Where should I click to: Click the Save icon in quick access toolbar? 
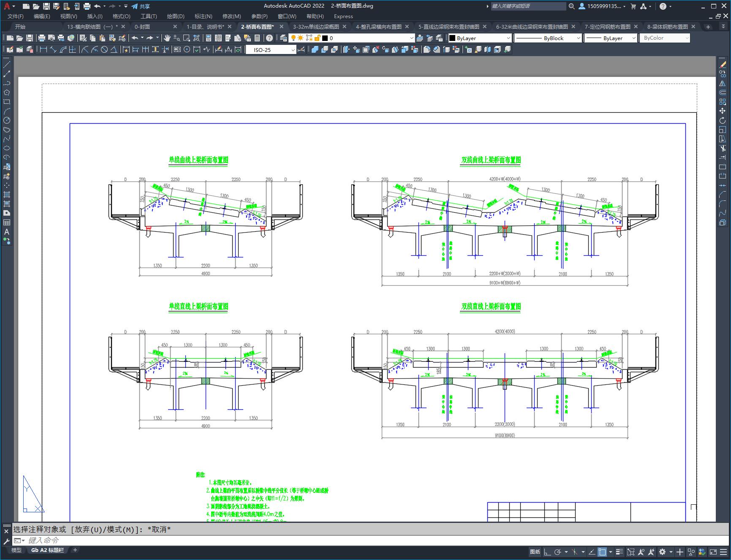click(x=46, y=6)
